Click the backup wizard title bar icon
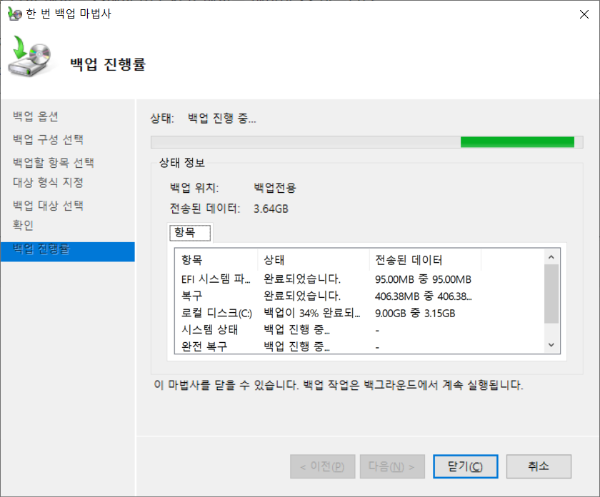The height and width of the screenshot is (497, 600). click(15, 14)
